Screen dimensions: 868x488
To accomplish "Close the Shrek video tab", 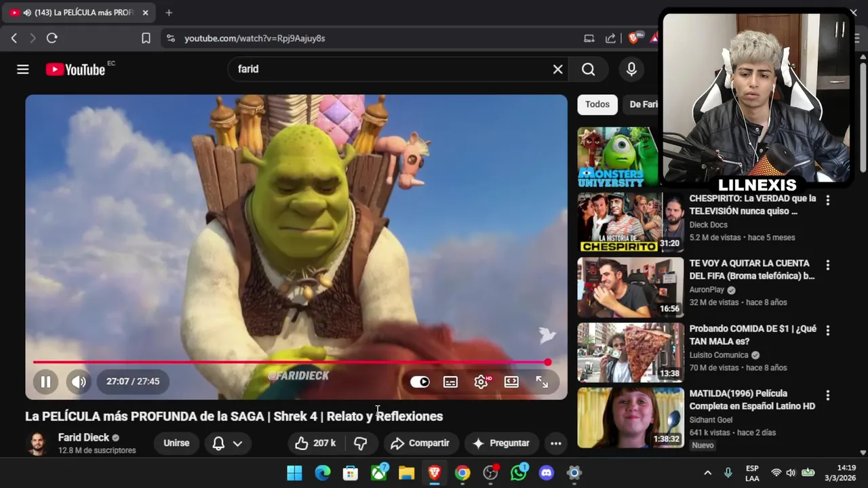I will click(x=145, y=13).
